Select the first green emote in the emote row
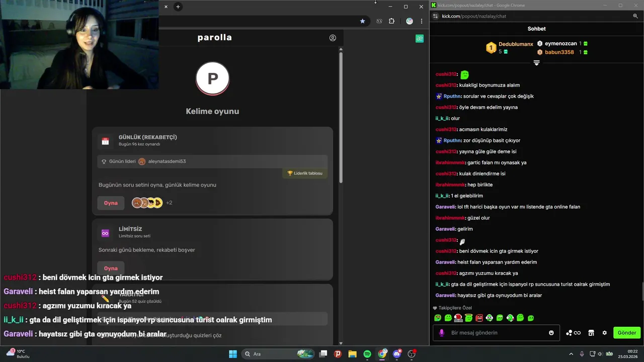This screenshot has height=362, width=644. point(438,318)
